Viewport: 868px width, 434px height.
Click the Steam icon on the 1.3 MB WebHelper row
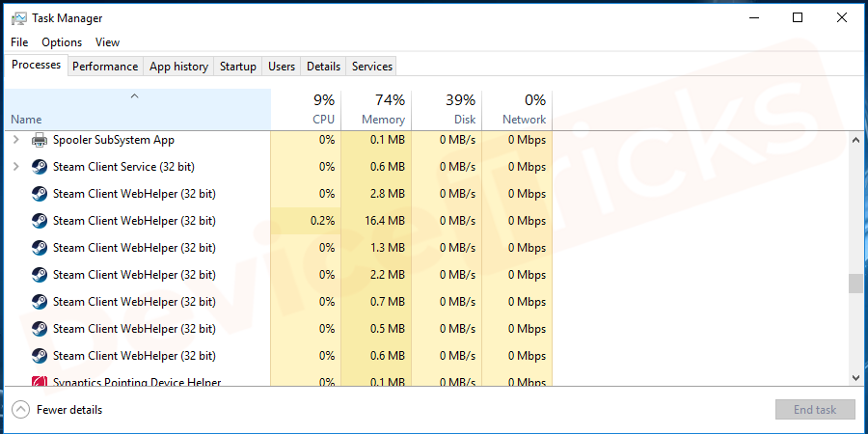click(40, 248)
